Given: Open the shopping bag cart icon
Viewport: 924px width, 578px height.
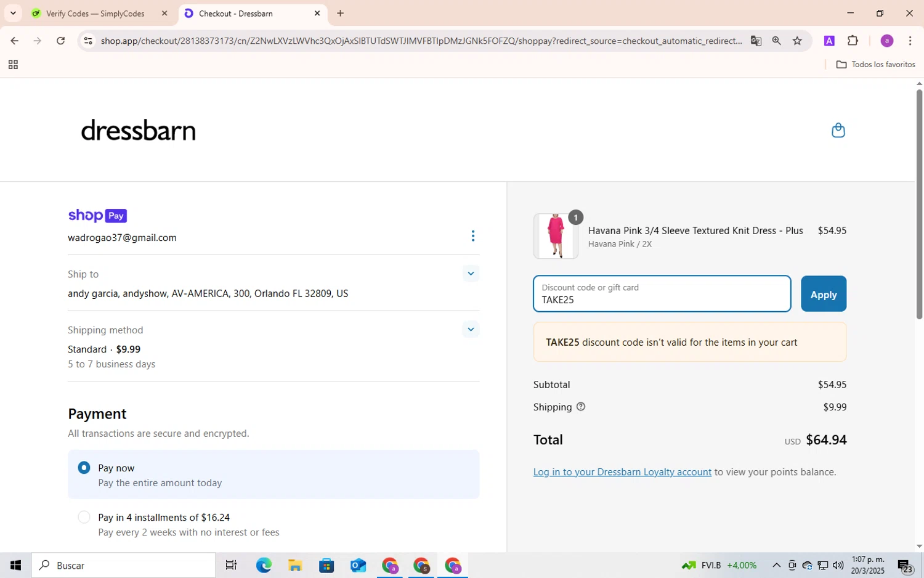Looking at the screenshot, I should [838, 130].
